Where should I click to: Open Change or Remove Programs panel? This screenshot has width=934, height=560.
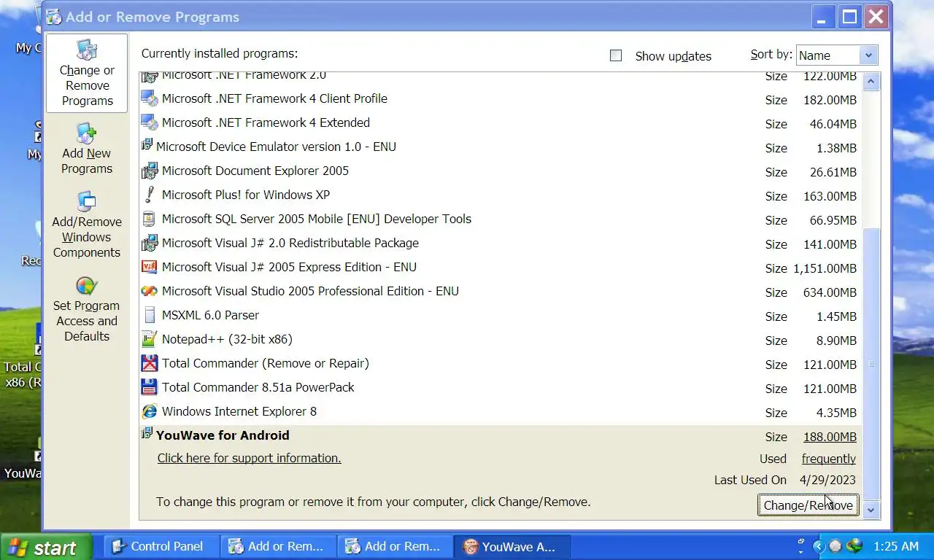(x=87, y=73)
